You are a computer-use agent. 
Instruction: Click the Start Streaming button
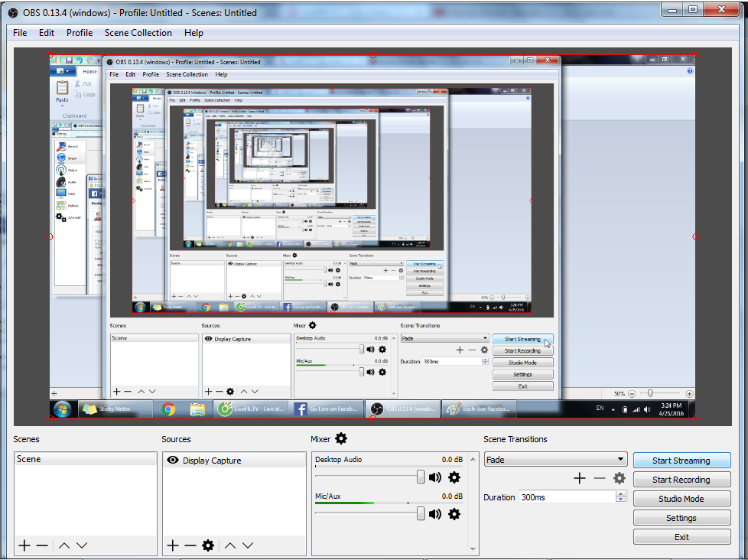pos(681,461)
